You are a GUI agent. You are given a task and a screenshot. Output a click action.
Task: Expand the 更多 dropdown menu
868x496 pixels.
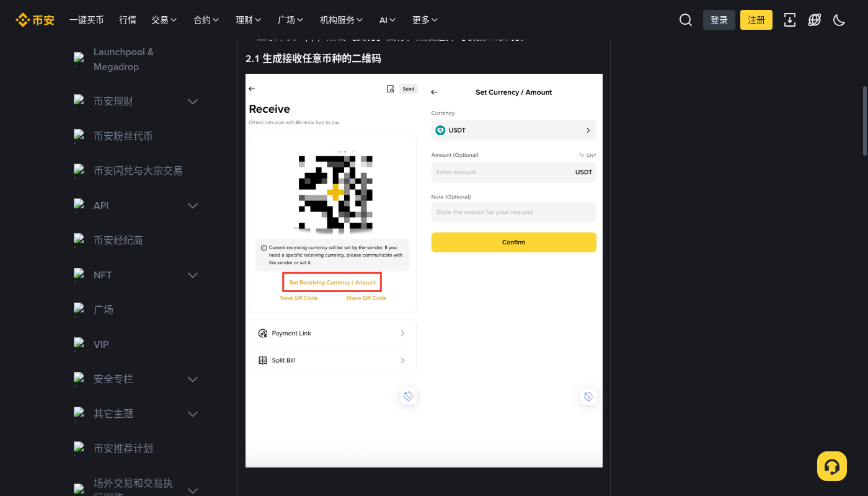tap(425, 20)
